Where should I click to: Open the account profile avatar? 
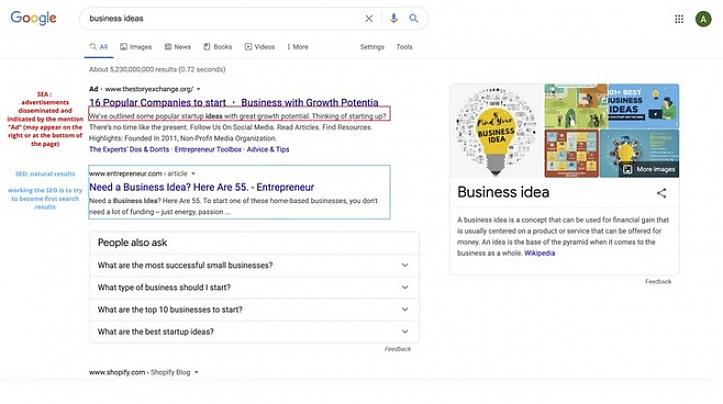pos(704,18)
